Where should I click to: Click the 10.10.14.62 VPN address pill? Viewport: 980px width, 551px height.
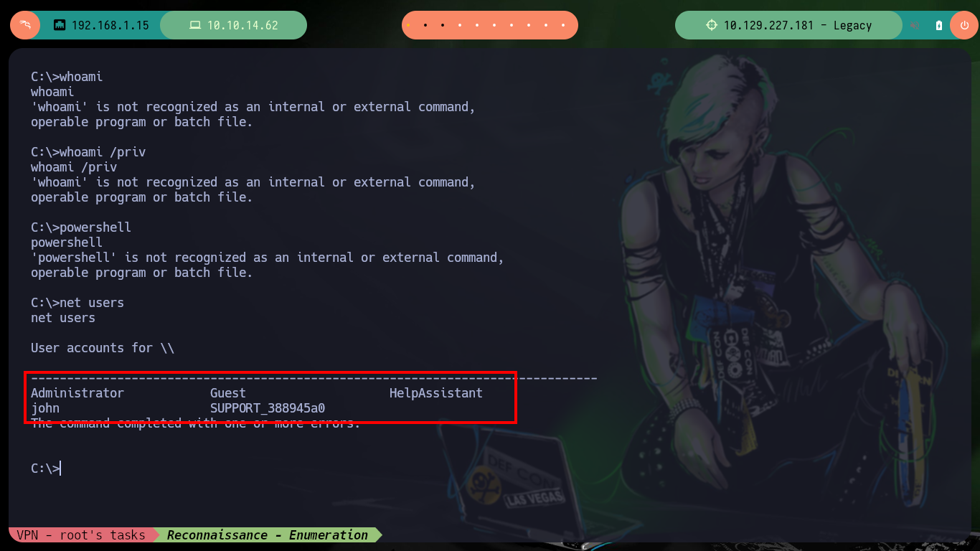[233, 25]
